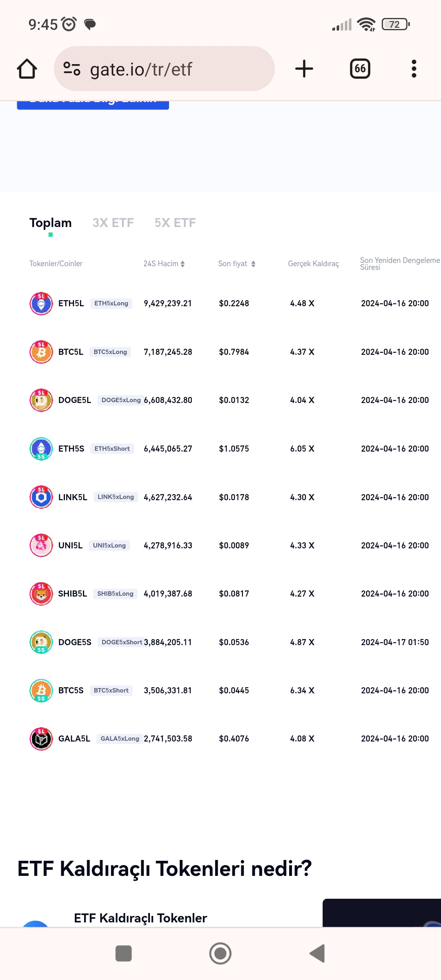The width and height of the screenshot is (441, 980).
Task: Switch to the 5X ETF tab
Action: coord(175,223)
